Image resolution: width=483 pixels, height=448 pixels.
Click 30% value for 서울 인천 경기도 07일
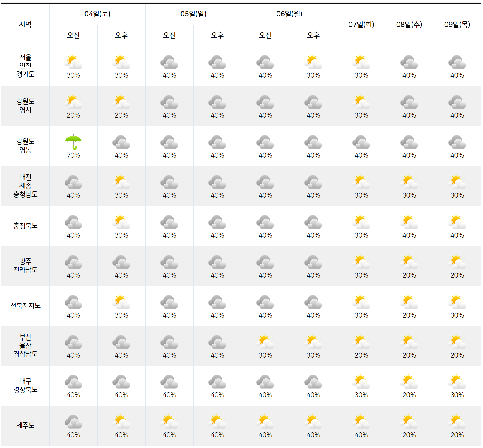(x=361, y=75)
